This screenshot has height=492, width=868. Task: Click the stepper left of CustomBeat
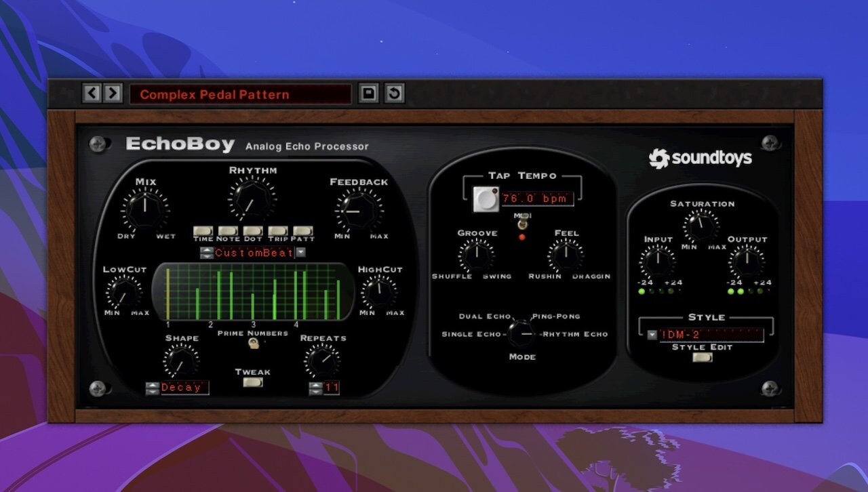[206, 253]
